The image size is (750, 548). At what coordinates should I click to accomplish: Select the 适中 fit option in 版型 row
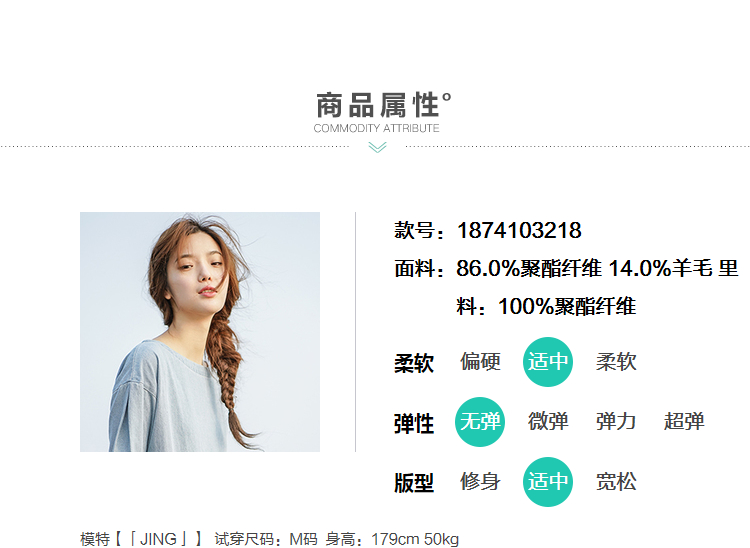(548, 482)
